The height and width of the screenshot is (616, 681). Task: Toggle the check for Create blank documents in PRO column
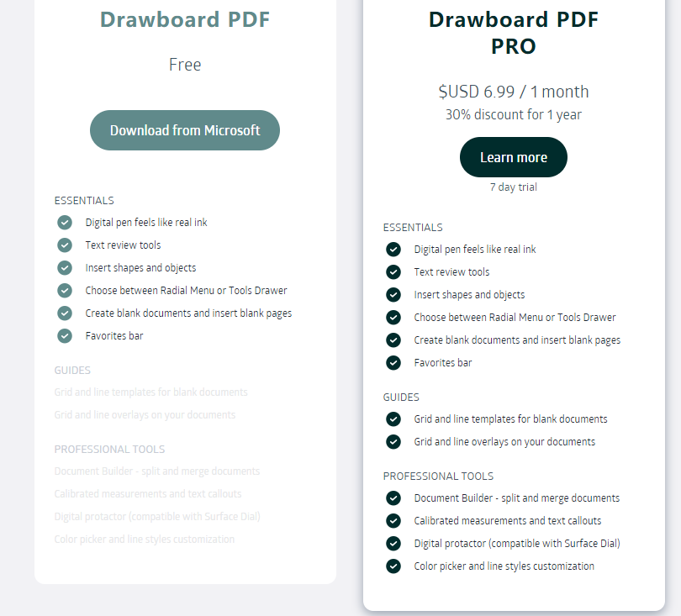pos(393,340)
